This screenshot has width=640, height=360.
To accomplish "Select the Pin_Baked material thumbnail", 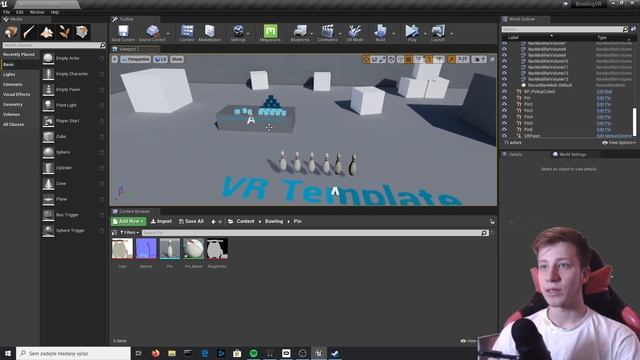I will (x=193, y=249).
